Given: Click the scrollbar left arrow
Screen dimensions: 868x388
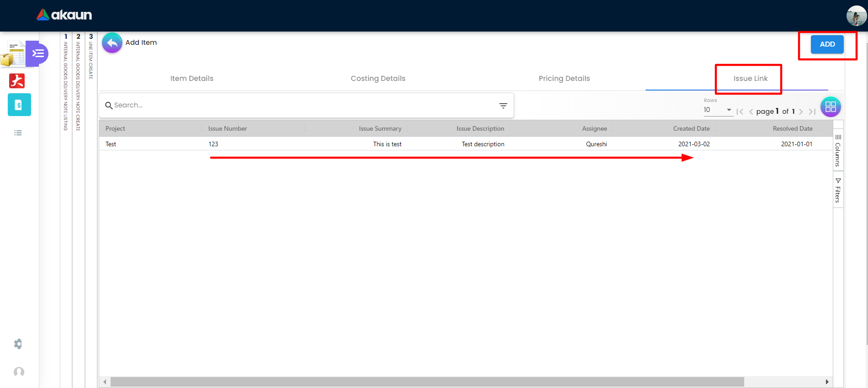Looking at the screenshot, I should [105, 382].
